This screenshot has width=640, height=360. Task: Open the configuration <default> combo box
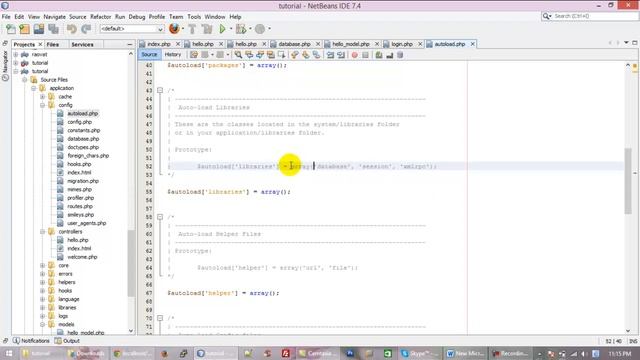(131, 29)
